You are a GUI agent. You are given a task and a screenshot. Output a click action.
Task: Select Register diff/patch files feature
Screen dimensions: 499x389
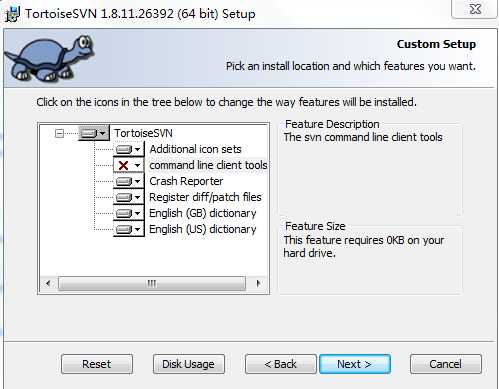point(205,197)
